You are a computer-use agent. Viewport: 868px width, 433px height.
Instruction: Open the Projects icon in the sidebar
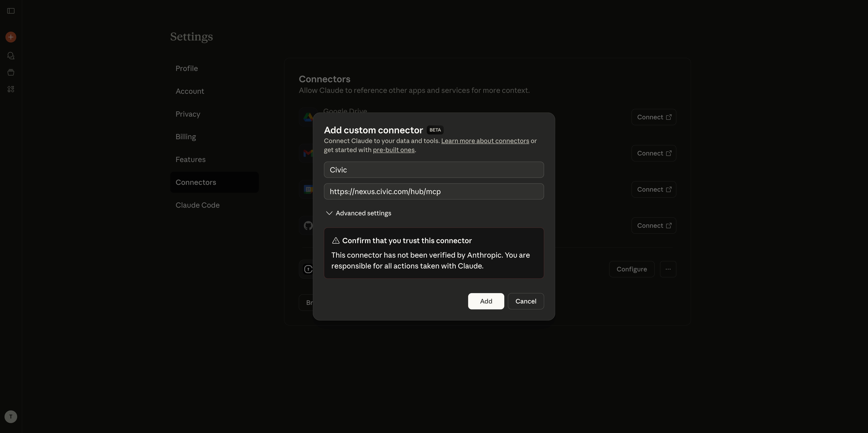[x=10, y=72]
